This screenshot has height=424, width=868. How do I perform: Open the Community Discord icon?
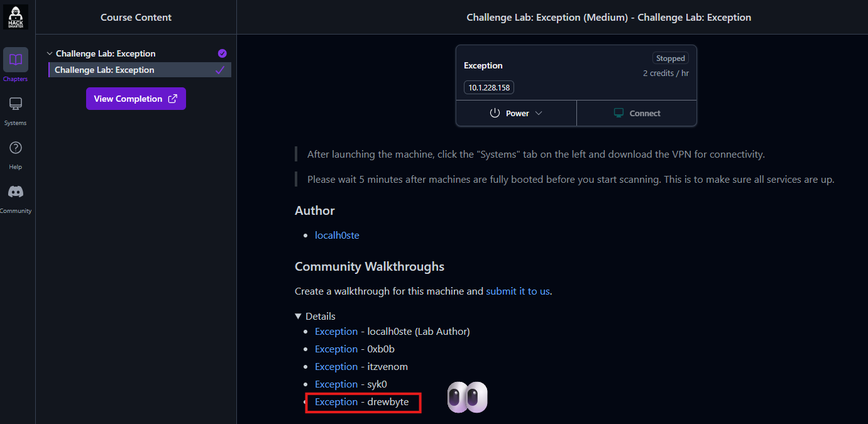(x=16, y=192)
